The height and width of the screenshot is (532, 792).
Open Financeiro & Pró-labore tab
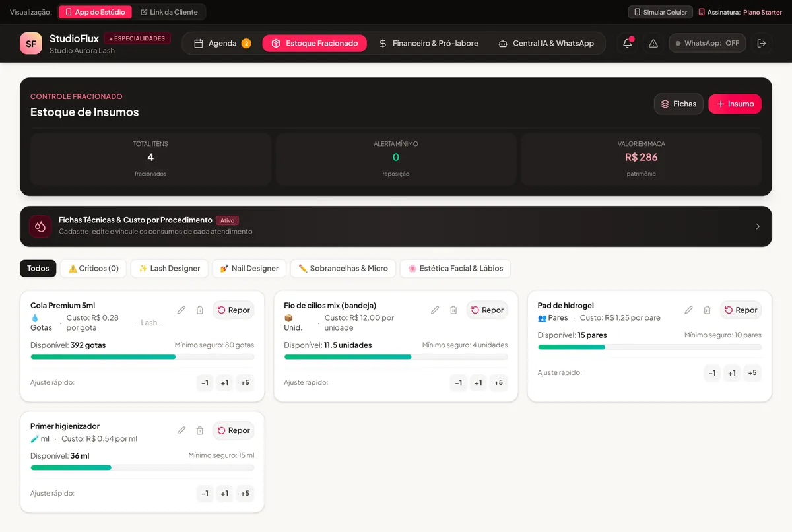click(428, 44)
